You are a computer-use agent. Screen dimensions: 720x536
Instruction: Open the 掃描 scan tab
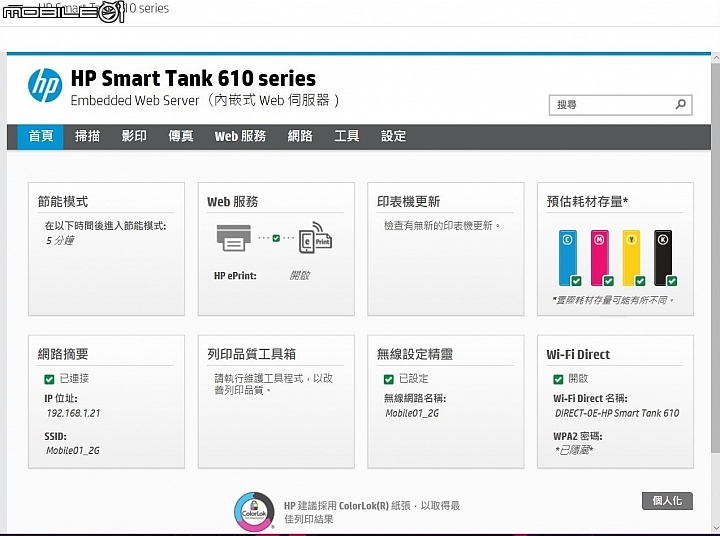coord(87,136)
